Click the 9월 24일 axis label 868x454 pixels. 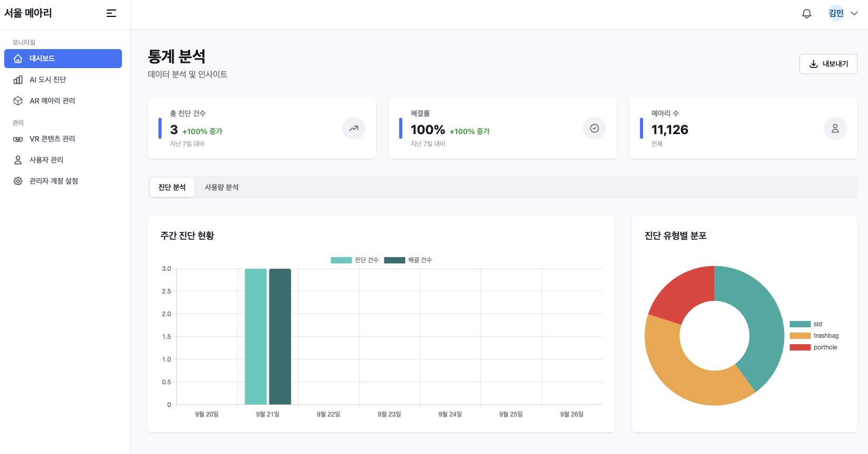click(x=450, y=414)
